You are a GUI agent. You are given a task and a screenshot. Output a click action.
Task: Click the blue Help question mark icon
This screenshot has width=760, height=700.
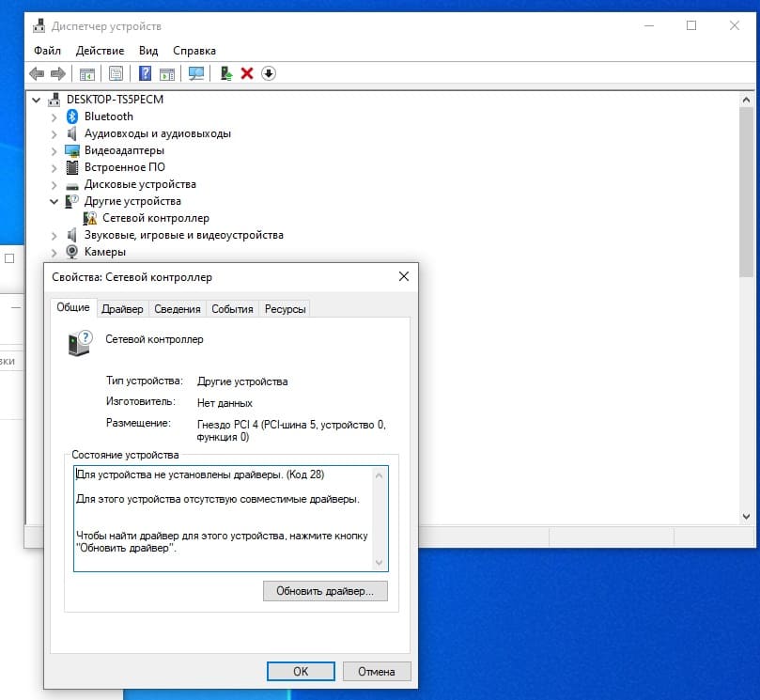(x=145, y=73)
